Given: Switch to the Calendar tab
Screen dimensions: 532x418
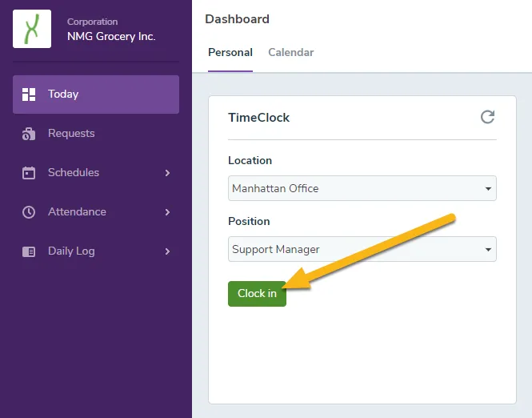Looking at the screenshot, I should coord(290,53).
